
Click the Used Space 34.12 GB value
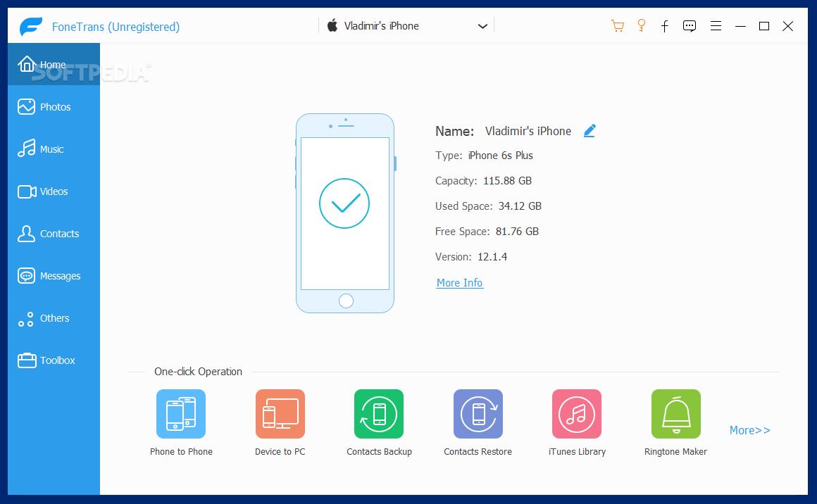click(520, 206)
